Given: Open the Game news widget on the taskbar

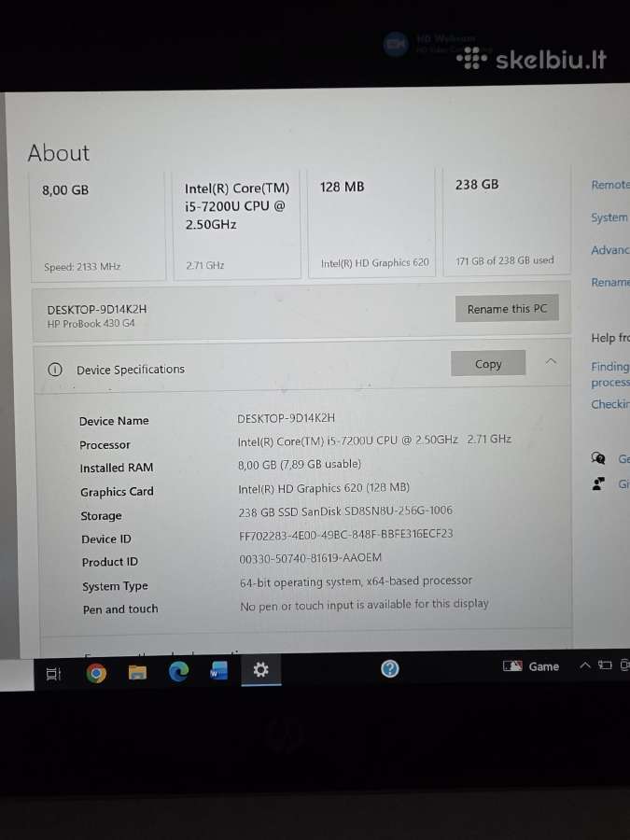Looking at the screenshot, I should [531, 666].
